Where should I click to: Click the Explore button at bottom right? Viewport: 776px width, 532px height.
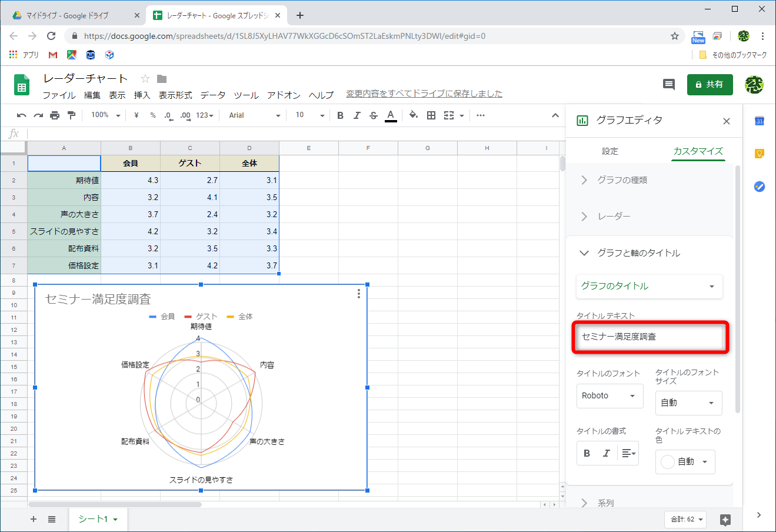tap(725, 520)
